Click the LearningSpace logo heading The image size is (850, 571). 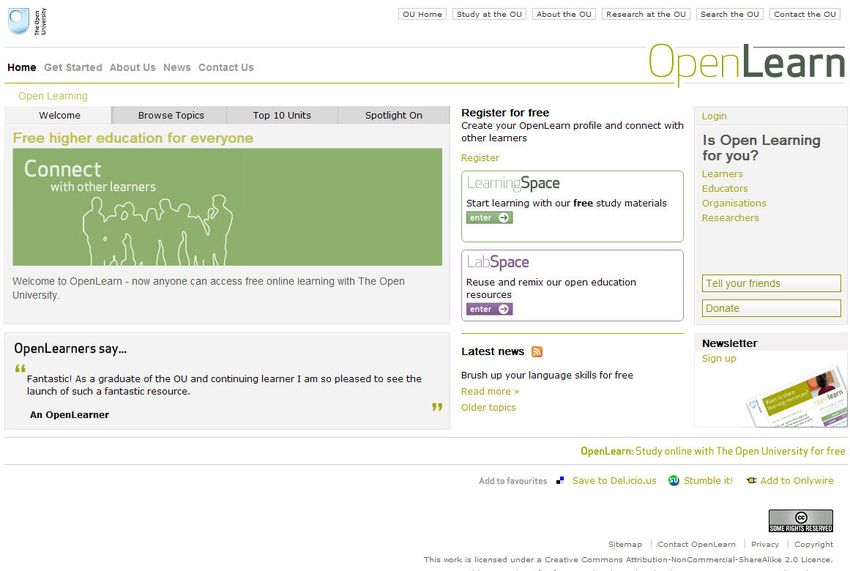click(x=513, y=183)
